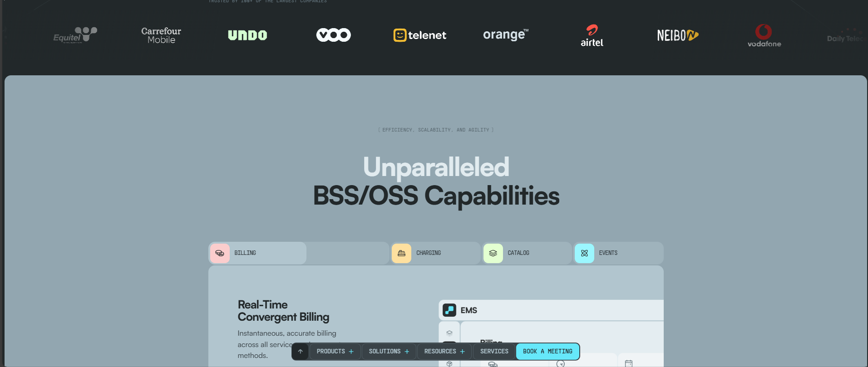This screenshot has height=367, width=868.
Task: Open the Services link
Action: coord(494,352)
